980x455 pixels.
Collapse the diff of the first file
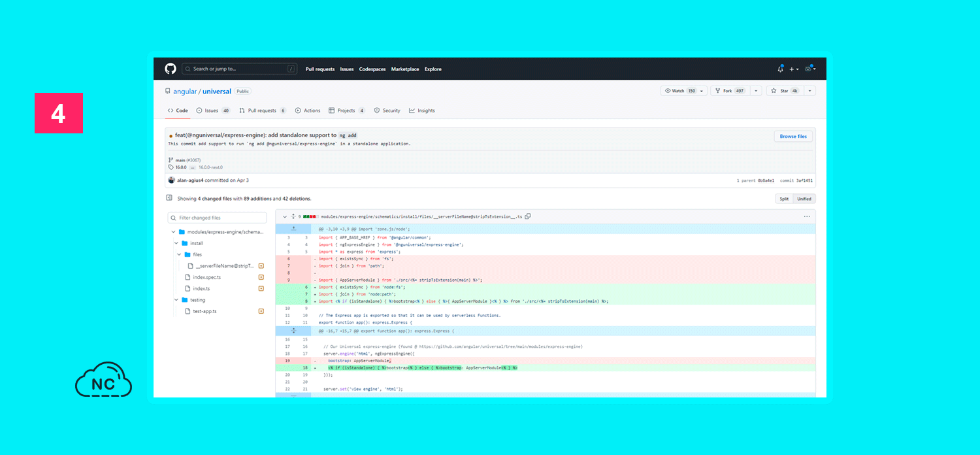click(285, 216)
